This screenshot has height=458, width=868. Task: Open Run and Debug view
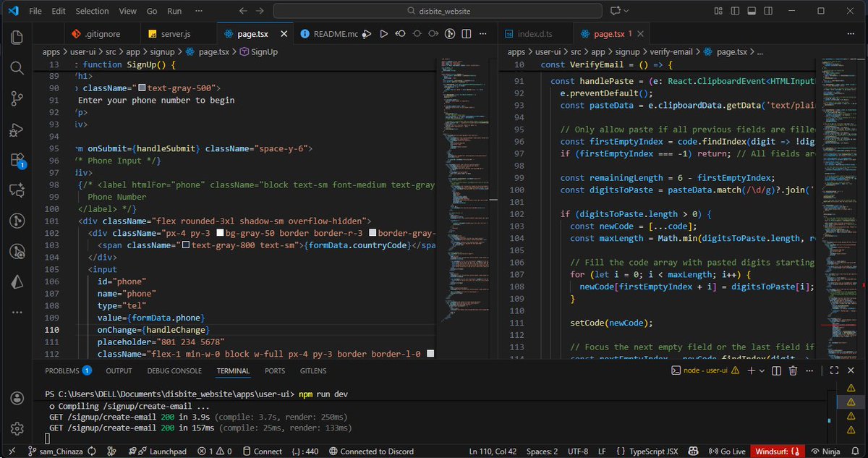(17, 130)
